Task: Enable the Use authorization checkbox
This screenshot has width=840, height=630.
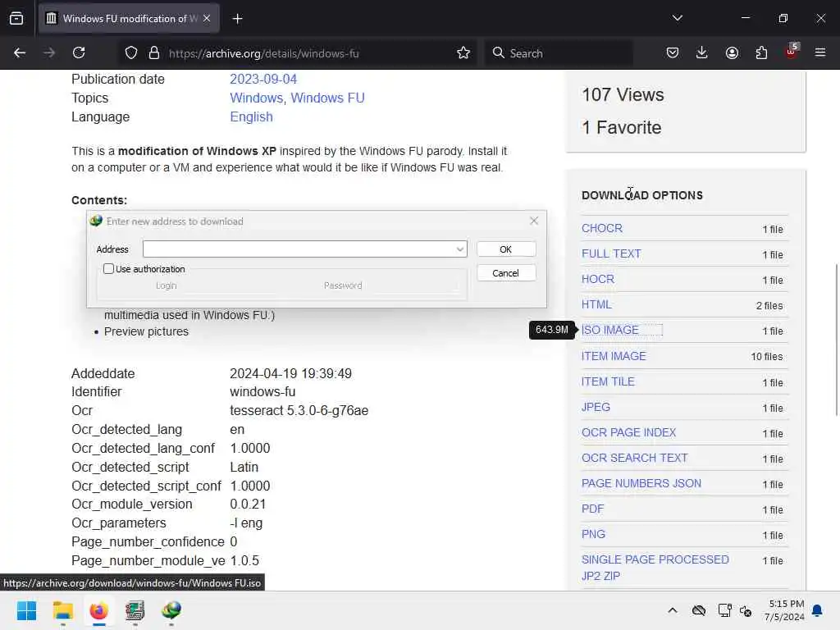Action: pyautogui.click(x=109, y=269)
